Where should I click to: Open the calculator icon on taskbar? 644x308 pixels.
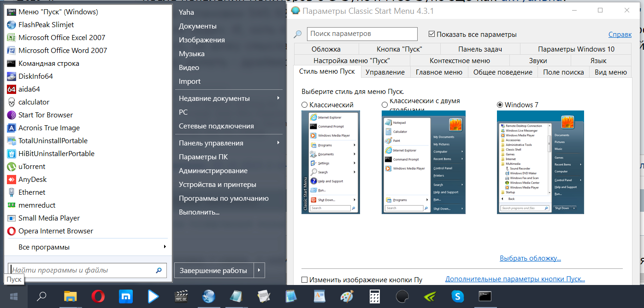tap(375, 296)
